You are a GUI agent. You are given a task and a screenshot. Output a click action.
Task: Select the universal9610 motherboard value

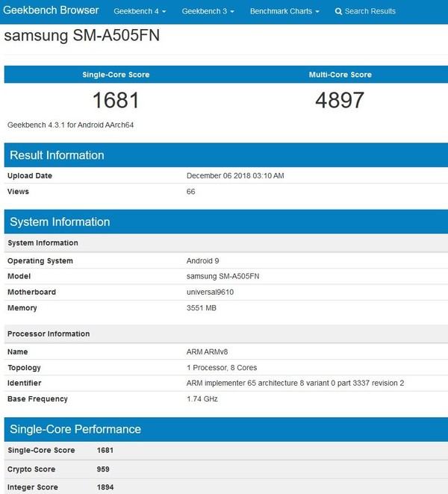(x=210, y=292)
